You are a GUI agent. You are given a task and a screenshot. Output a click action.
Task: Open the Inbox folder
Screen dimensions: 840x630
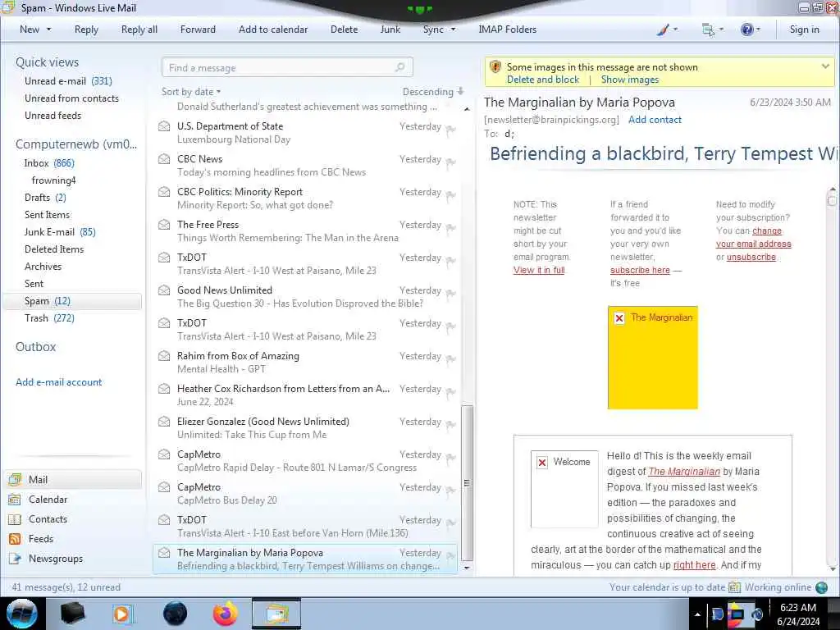pos(48,163)
